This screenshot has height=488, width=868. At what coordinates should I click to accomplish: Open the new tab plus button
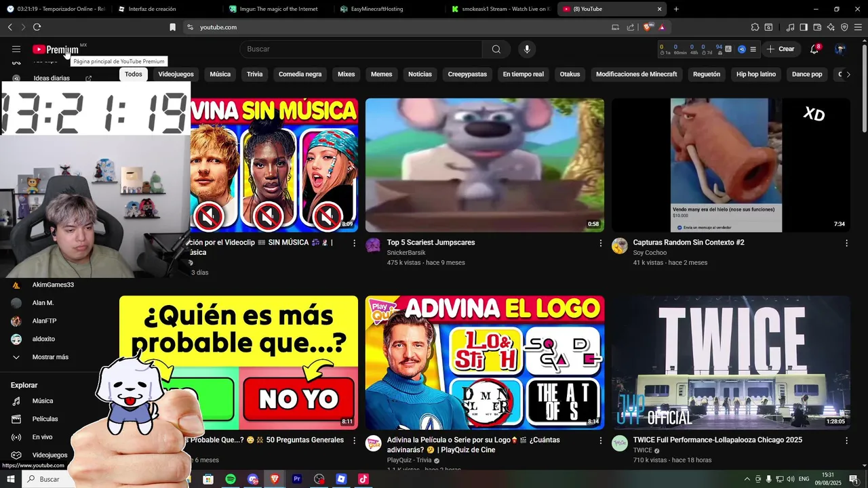pos(676,9)
